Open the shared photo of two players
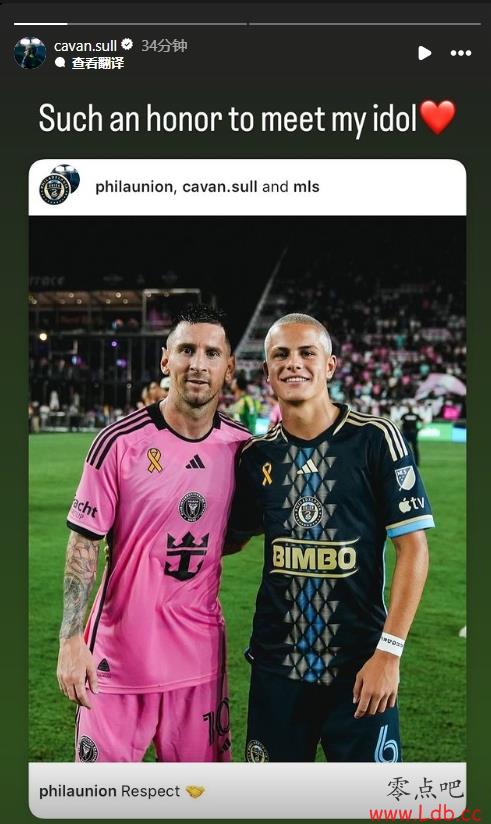Screen dimensions: 491x824 tap(247, 489)
